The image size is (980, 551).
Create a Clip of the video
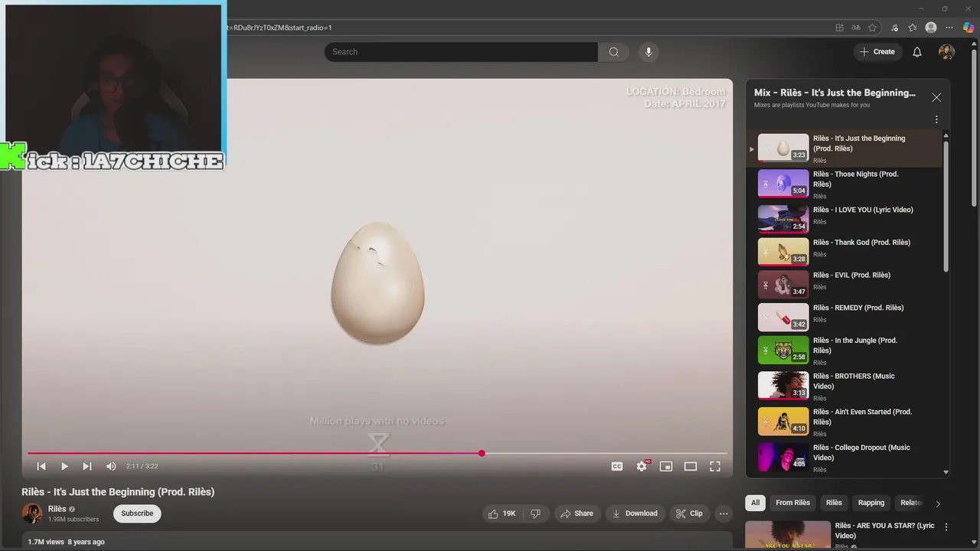(x=689, y=514)
